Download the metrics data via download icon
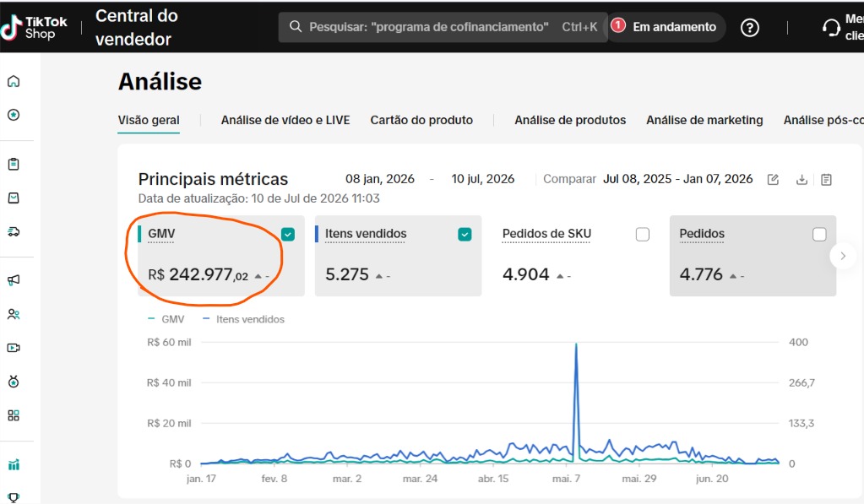Image resolution: width=864 pixels, height=504 pixels. coord(802,180)
